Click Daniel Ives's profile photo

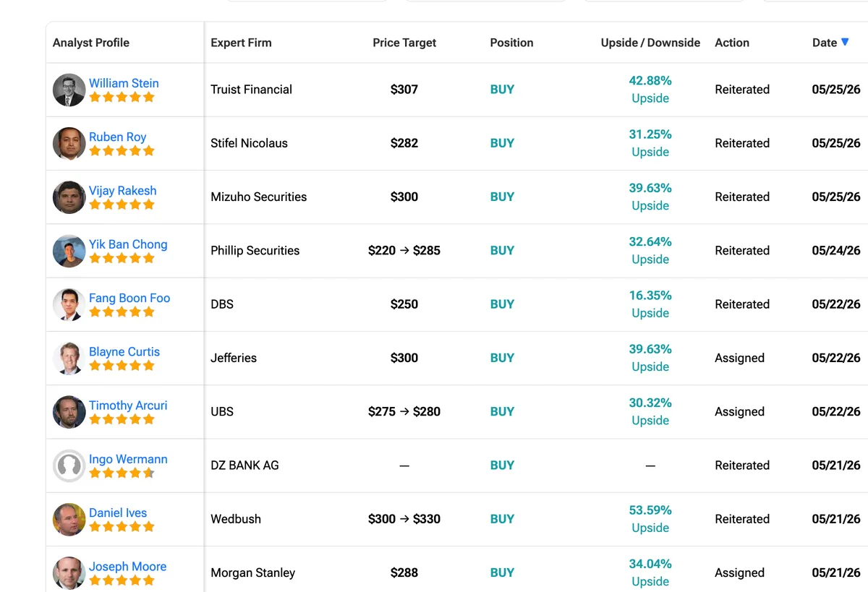click(69, 519)
